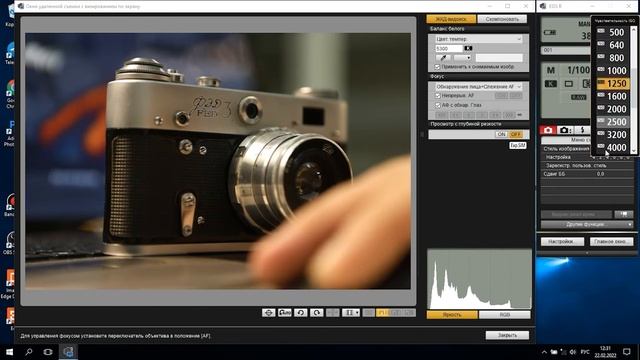Switch to the Скомпоновать tab
The width and height of the screenshot is (640, 360).
point(502,19)
